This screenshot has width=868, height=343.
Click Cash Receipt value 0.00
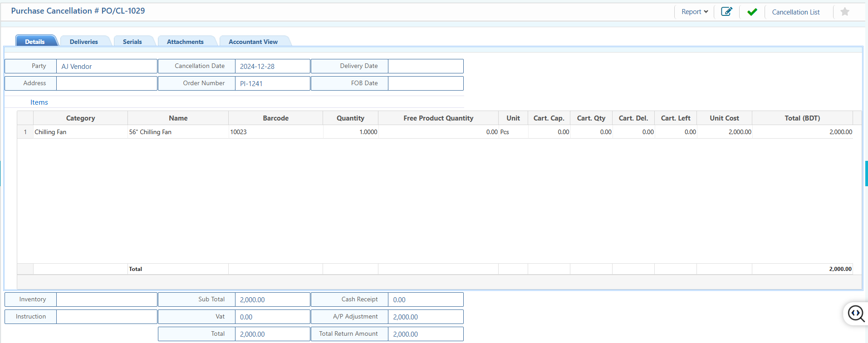pos(426,300)
